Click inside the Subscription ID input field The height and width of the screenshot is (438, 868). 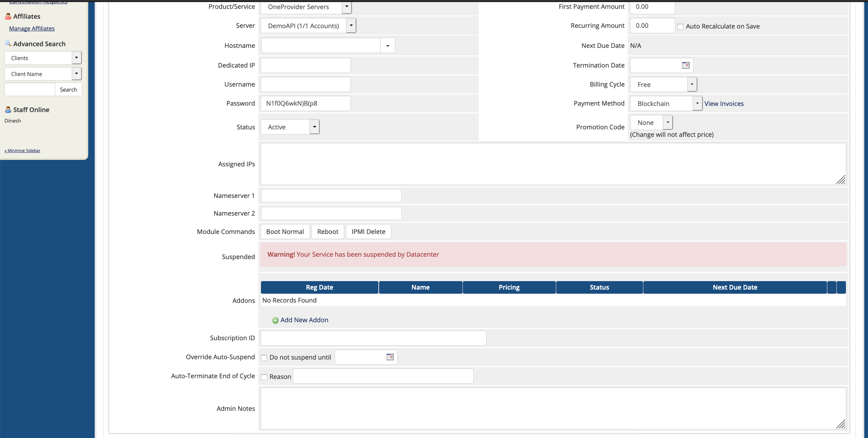point(373,338)
